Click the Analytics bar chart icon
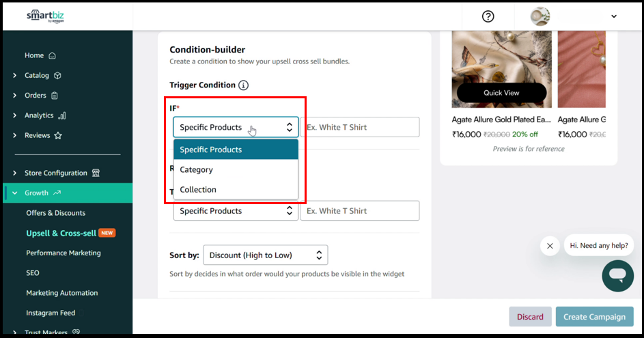 pos(62,116)
